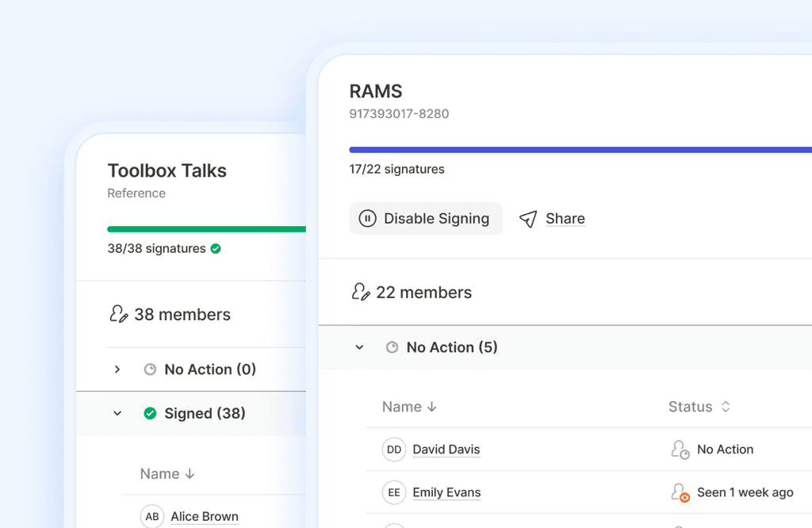Click the 22 members signature icon
812x528 pixels.
point(361,293)
